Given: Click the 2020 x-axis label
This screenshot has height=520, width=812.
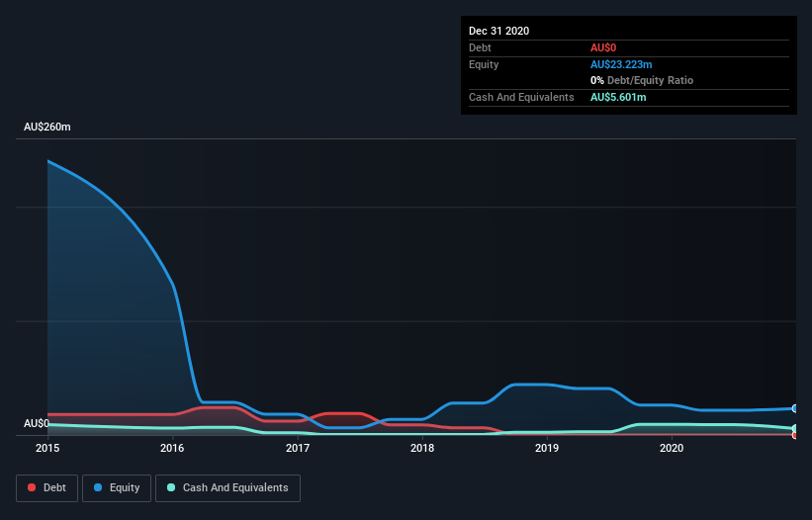Looking at the screenshot, I should coord(672,448).
